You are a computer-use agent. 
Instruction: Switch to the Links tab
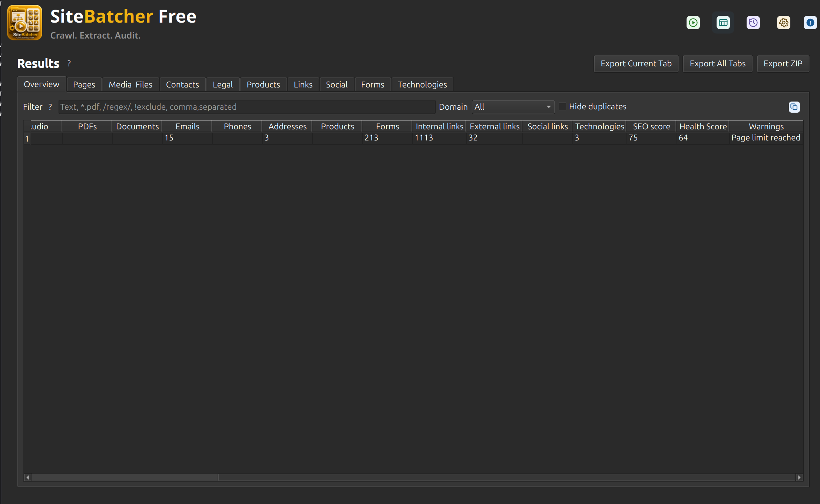(303, 84)
